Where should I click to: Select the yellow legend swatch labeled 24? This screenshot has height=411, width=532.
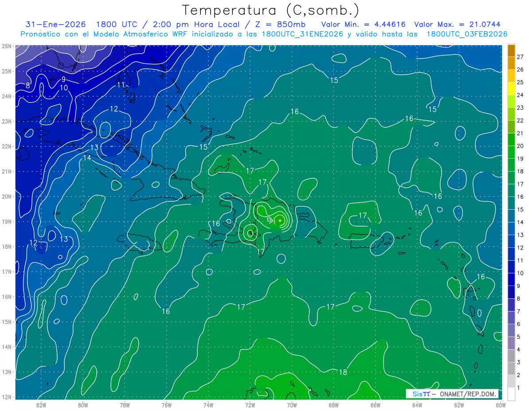[x=511, y=89]
